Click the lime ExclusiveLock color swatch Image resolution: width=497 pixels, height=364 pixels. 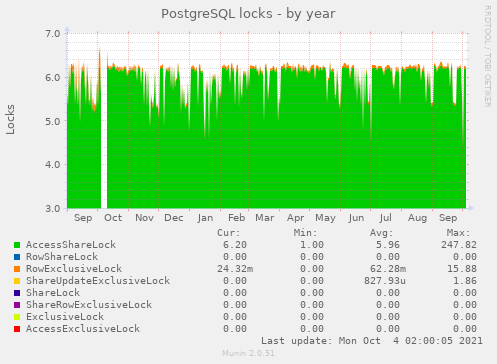tap(17, 317)
